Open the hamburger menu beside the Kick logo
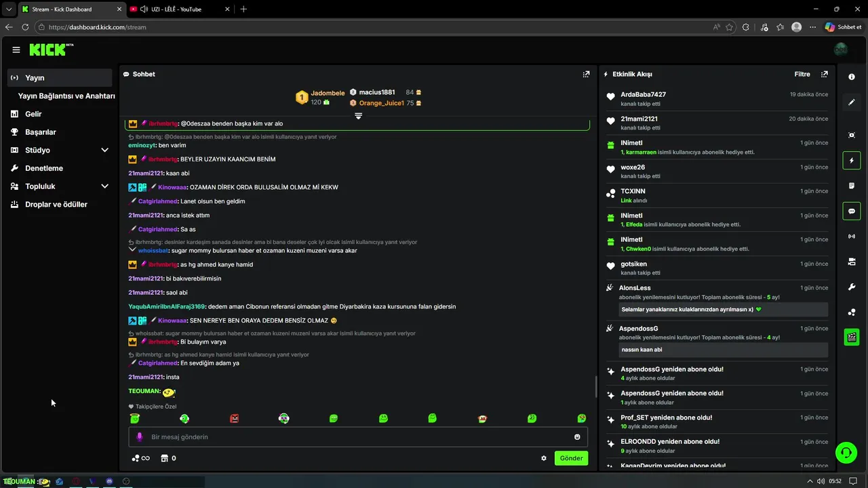The image size is (868, 488). click(16, 49)
